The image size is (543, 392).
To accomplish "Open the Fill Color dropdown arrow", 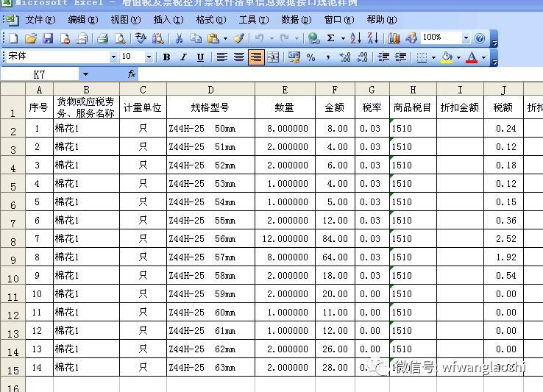I will tap(458, 57).
